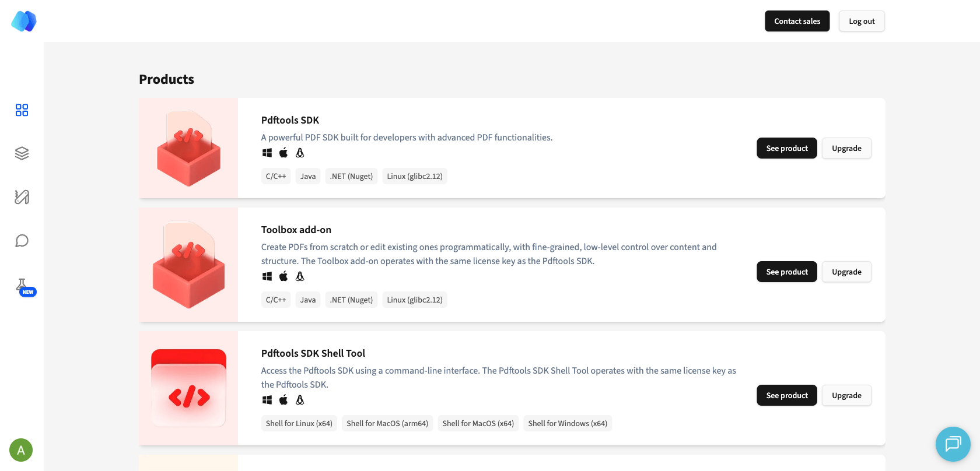The height and width of the screenshot is (471, 980).
Task: Click the Toolbox add-on title
Action: pos(296,230)
